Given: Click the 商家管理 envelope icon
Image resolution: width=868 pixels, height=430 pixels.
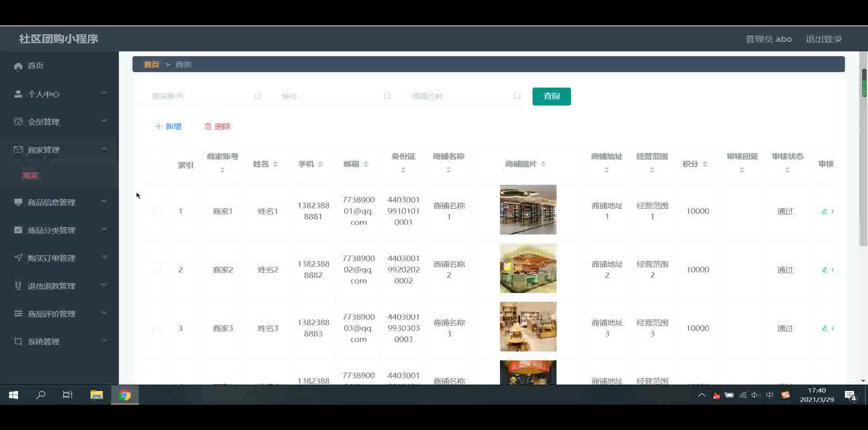Looking at the screenshot, I should pos(18,150).
